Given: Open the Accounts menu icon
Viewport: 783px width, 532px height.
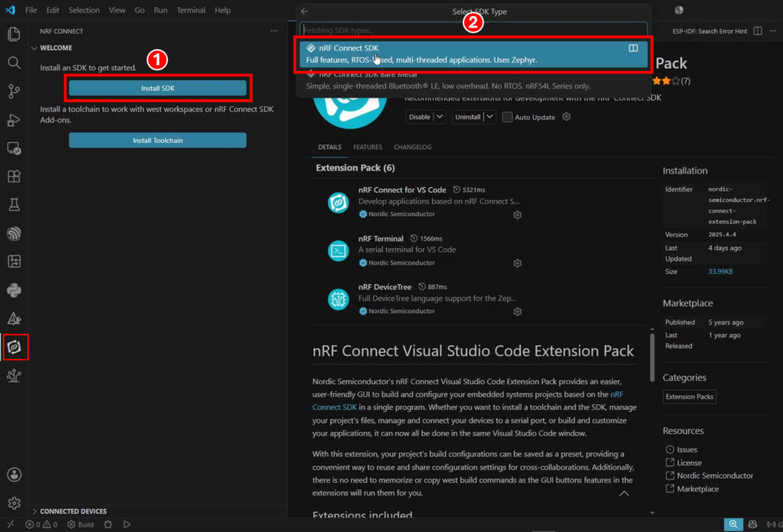Looking at the screenshot, I should pos(14,474).
